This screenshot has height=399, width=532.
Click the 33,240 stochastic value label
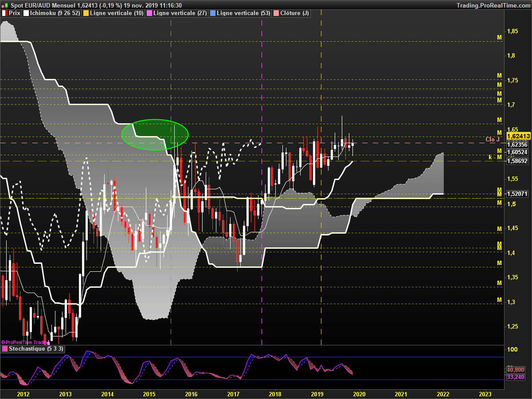[516, 377]
